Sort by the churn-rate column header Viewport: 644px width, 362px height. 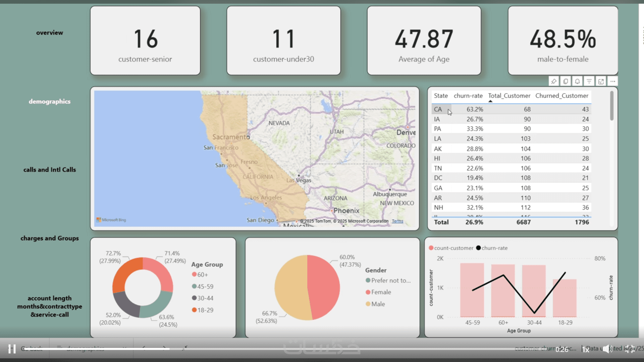point(468,96)
